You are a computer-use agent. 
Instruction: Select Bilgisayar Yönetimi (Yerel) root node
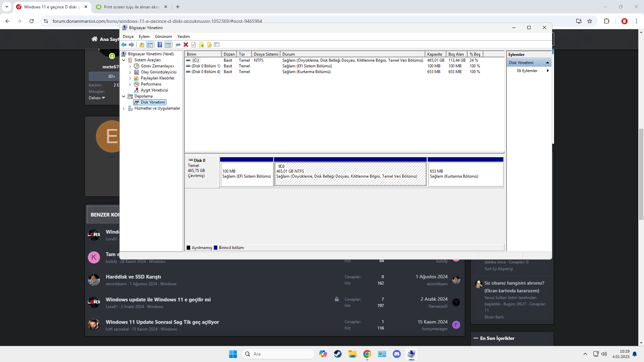[151, 54]
